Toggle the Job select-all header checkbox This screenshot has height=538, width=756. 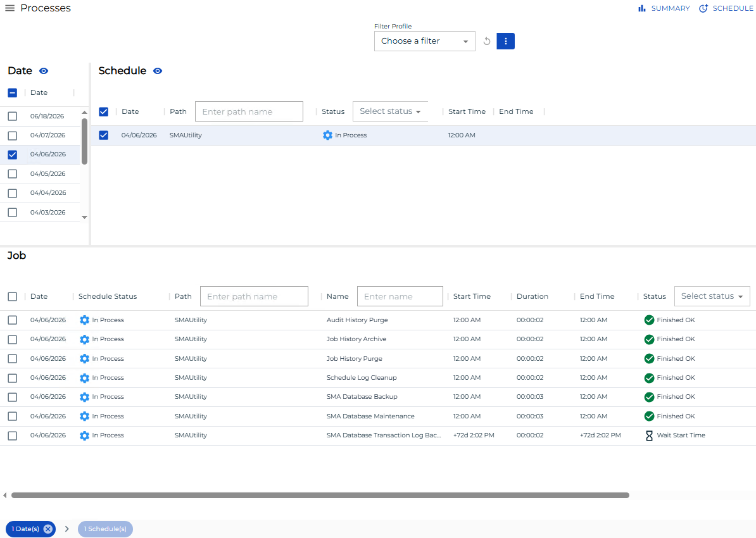pyautogui.click(x=13, y=296)
